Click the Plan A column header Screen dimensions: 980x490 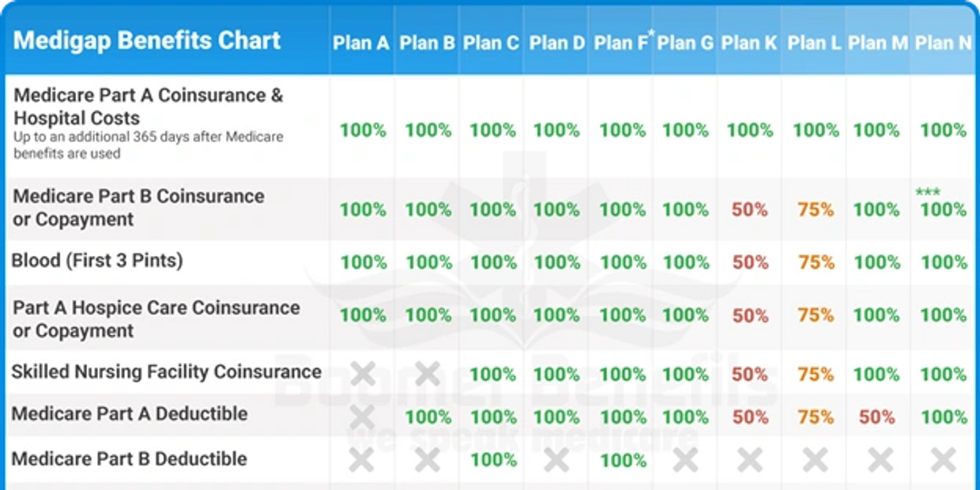(x=361, y=43)
